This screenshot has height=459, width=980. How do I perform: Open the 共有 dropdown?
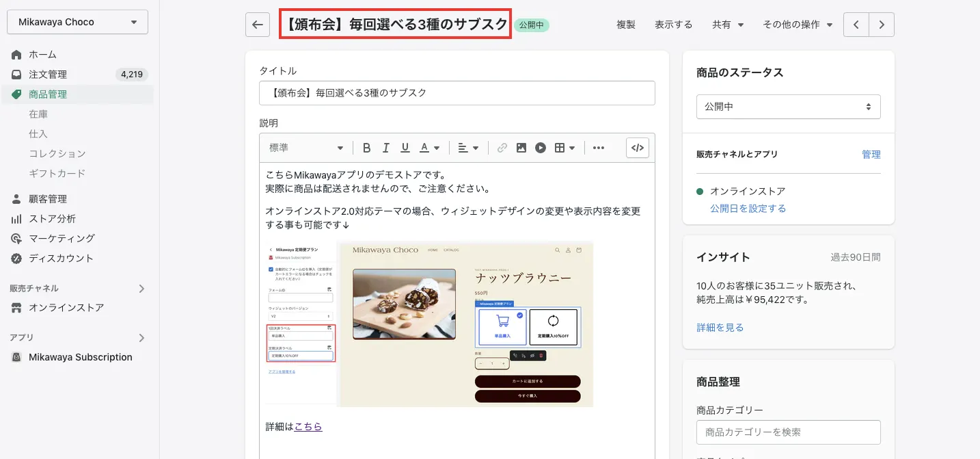point(728,25)
